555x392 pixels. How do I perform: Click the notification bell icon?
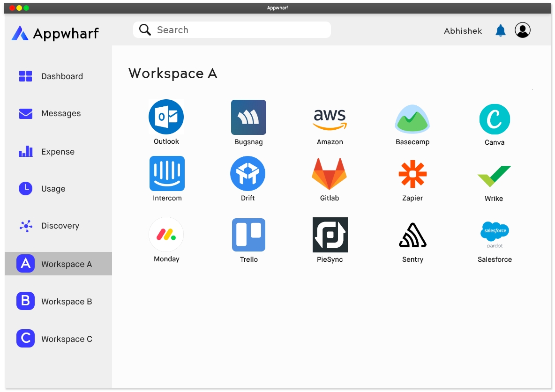click(x=500, y=30)
